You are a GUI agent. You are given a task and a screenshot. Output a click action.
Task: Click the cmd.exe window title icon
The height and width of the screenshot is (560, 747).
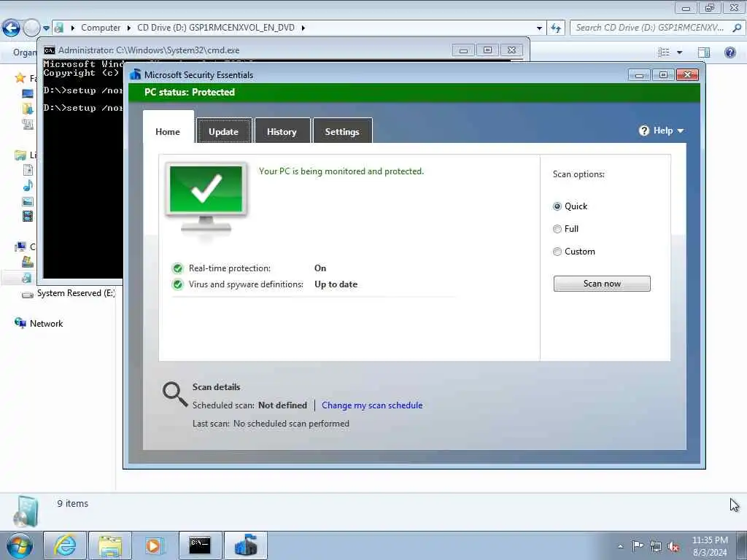pyautogui.click(x=49, y=50)
